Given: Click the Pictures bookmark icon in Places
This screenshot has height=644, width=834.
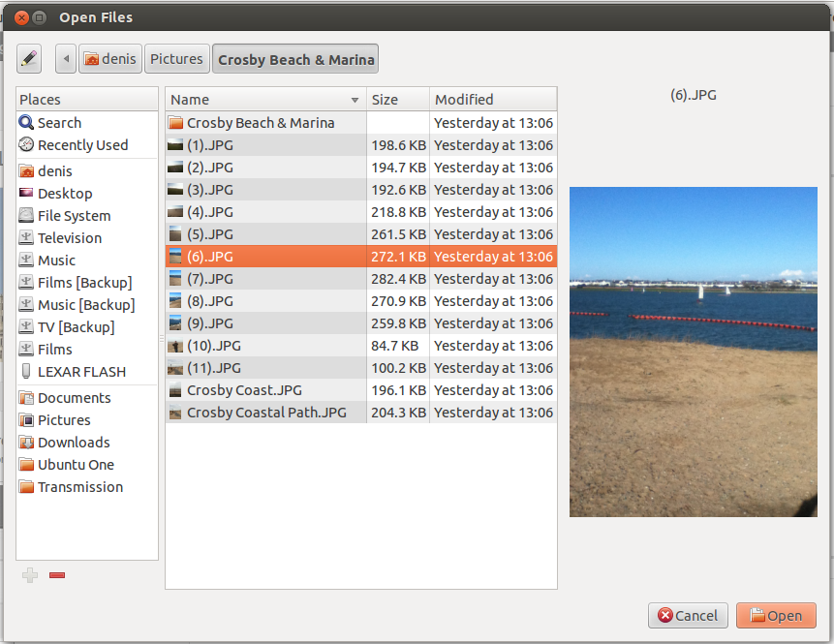Looking at the screenshot, I should tap(26, 420).
